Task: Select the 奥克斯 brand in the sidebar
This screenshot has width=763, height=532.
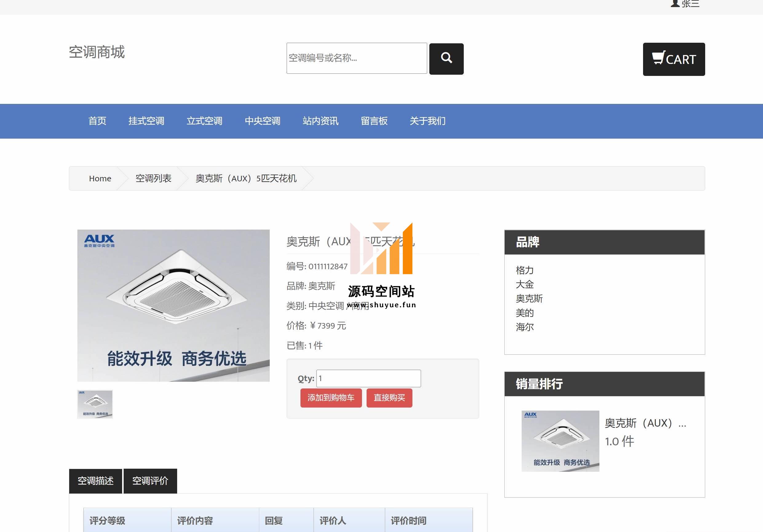Action: (529, 298)
